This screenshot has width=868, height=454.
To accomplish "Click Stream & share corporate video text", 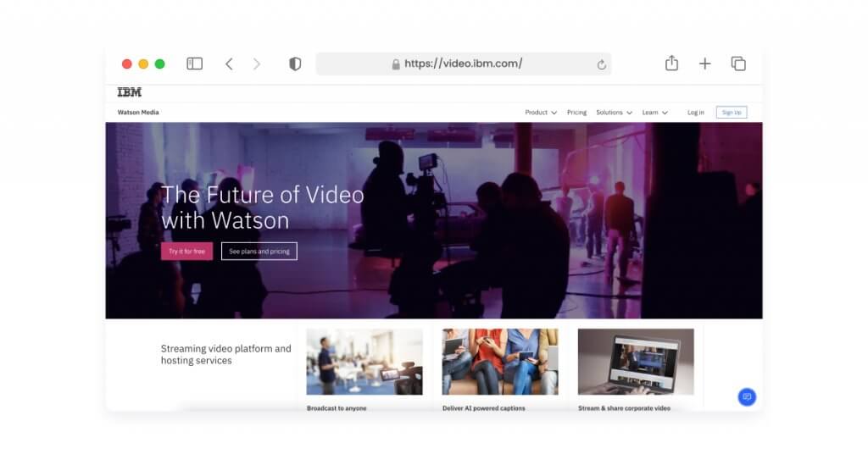I will coord(624,408).
